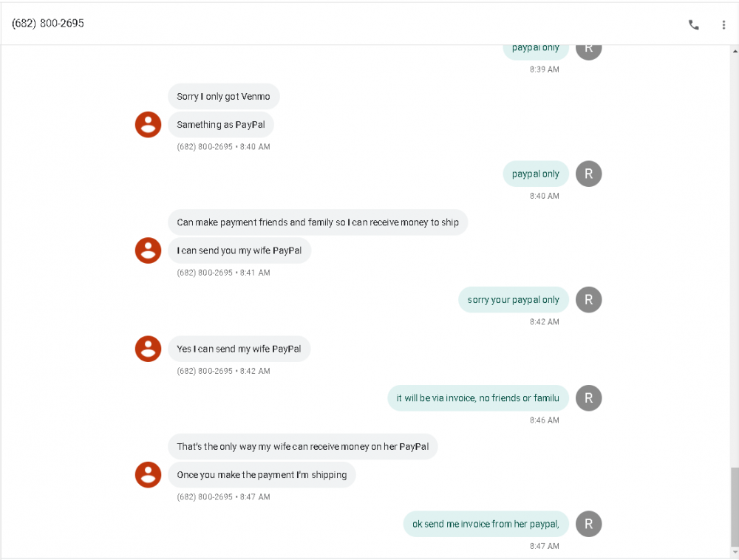Viewport: 739px width, 560px height.
Task: Click the R avatar next to 8:40 AM 'paypal only'
Action: pos(588,174)
